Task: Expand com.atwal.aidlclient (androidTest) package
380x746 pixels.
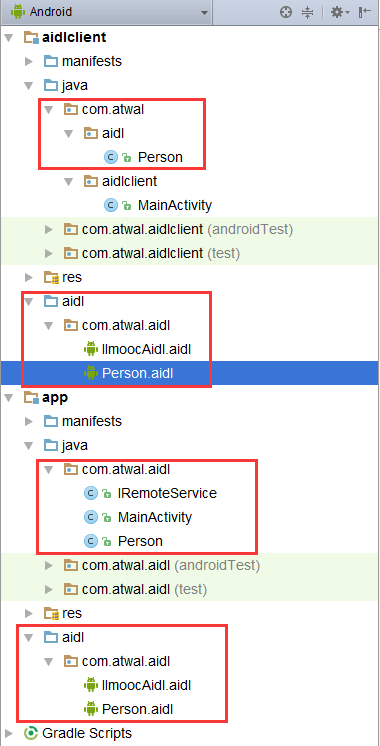Action: (x=49, y=230)
